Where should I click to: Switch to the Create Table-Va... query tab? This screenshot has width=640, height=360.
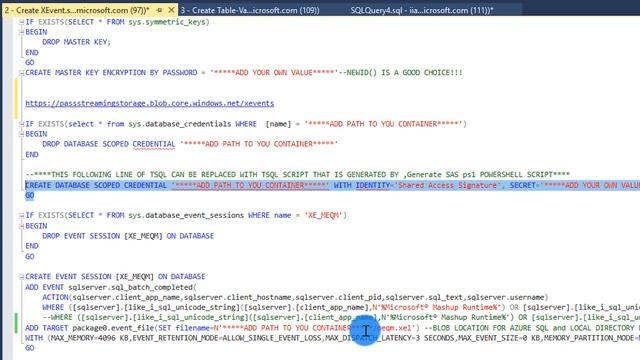(250, 10)
